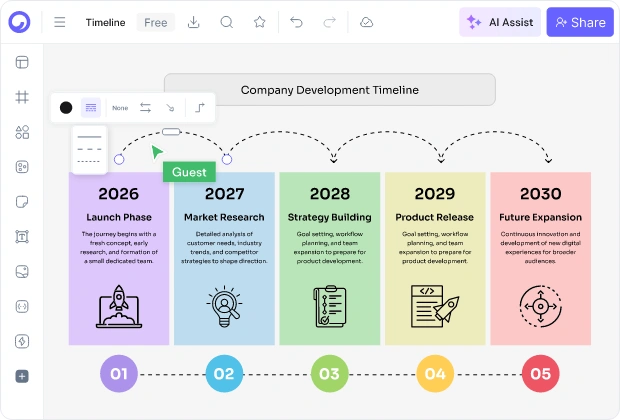Change connector to elbow line type
Screen dimensions: 620x420
point(200,108)
